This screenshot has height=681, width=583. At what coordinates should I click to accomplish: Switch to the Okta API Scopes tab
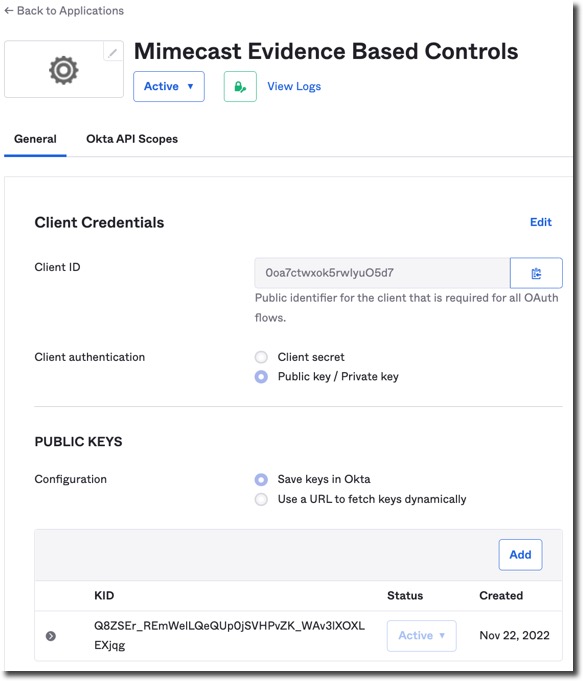click(x=132, y=139)
